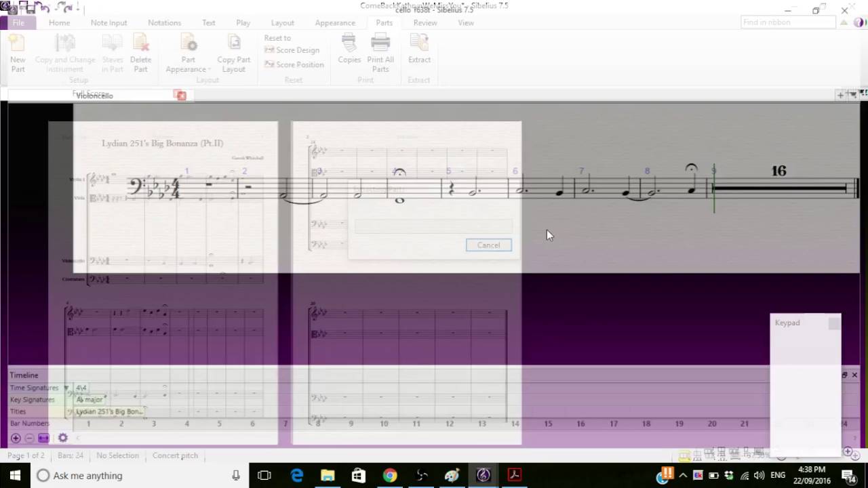The image size is (868, 488).
Task: Open Google Chrome from taskbar
Action: point(390,475)
